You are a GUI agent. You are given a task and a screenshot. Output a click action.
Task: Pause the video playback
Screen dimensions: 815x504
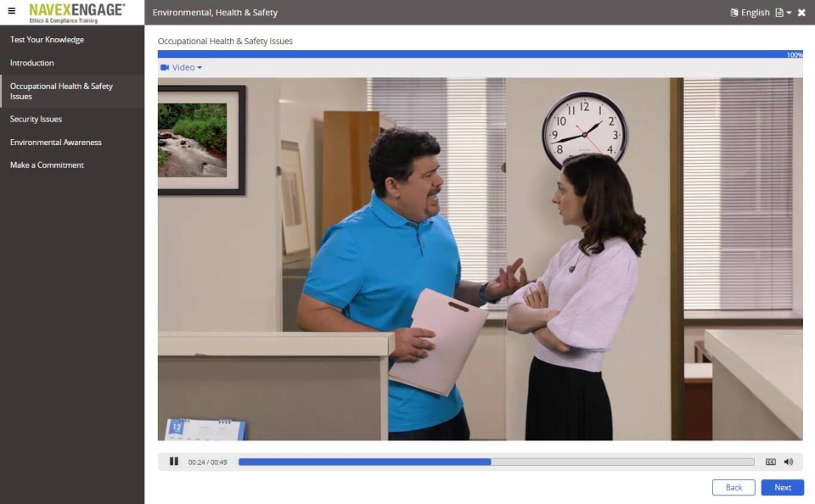[174, 462]
